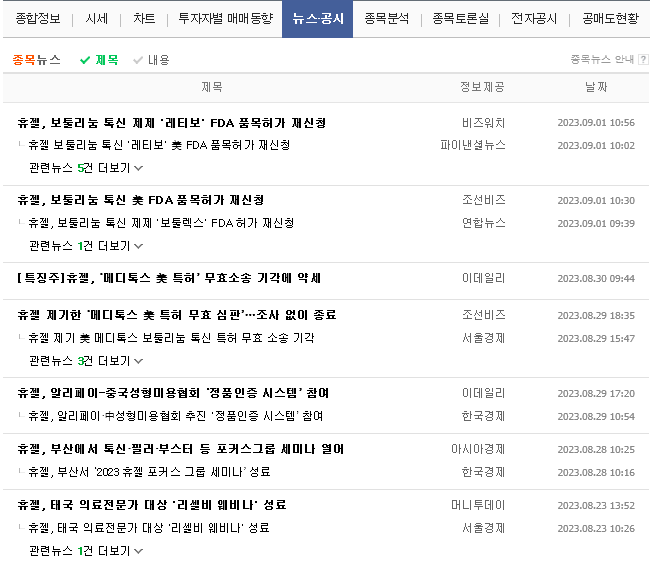Click the 정보제공 column header
658x564 pixels.
(x=483, y=87)
